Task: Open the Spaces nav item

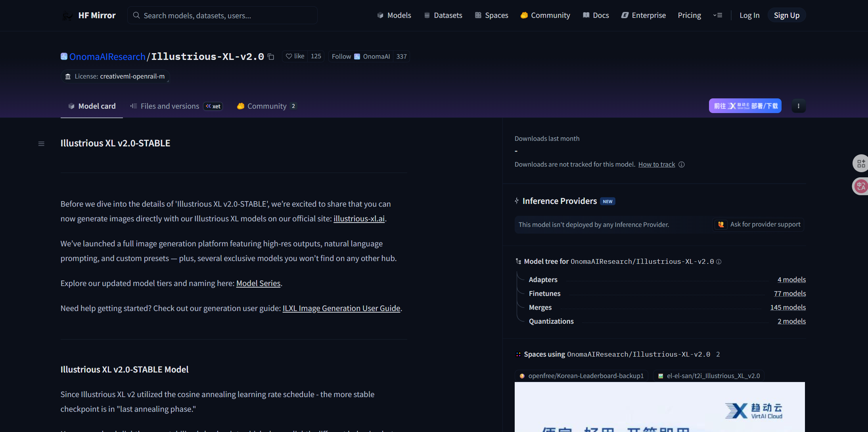Action: pyautogui.click(x=492, y=15)
